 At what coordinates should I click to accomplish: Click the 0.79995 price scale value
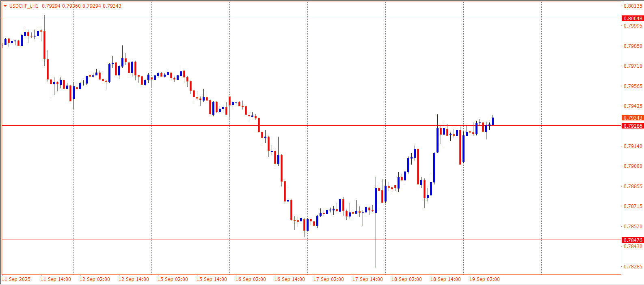633,26
